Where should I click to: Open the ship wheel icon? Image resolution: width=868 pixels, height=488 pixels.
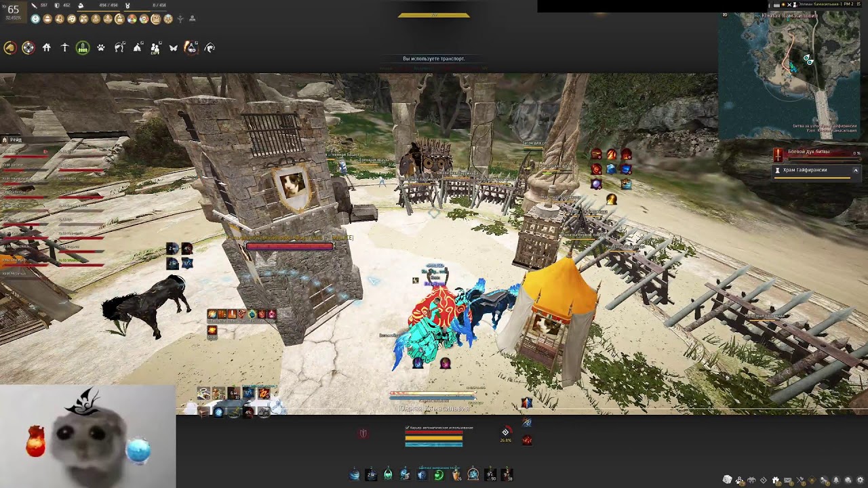point(28,47)
